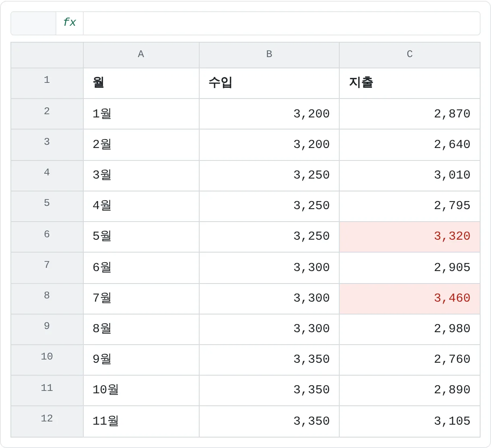
Task: Select the cell 2월
Action: [141, 145]
